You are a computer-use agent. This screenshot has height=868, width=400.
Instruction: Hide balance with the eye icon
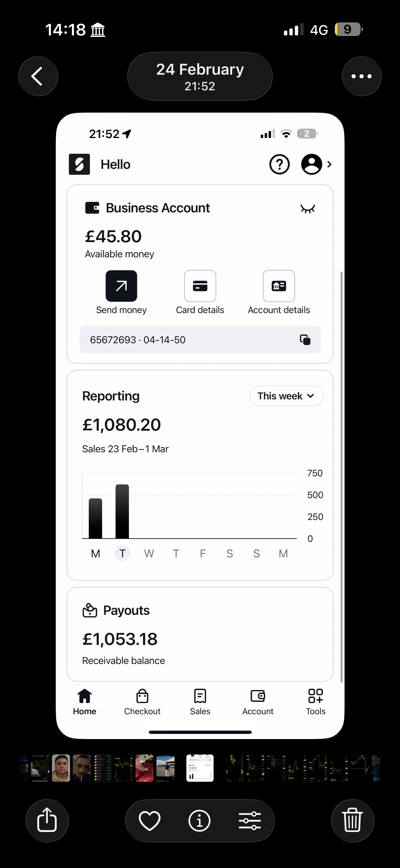click(308, 209)
